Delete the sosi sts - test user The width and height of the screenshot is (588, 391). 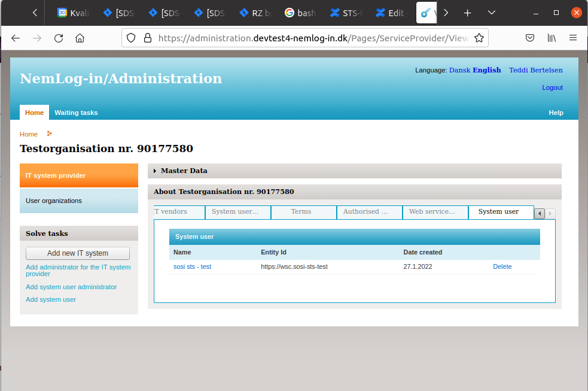[x=502, y=267]
